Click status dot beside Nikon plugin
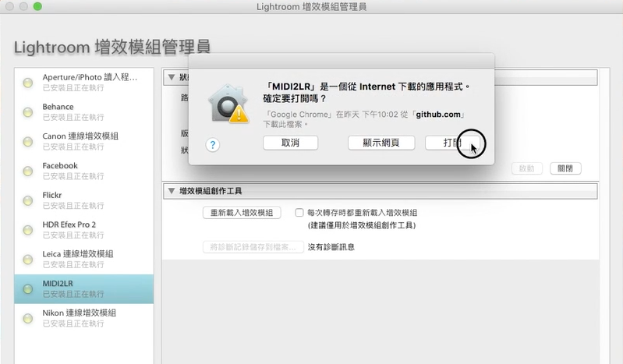This screenshot has height=364, width=623. 28,318
